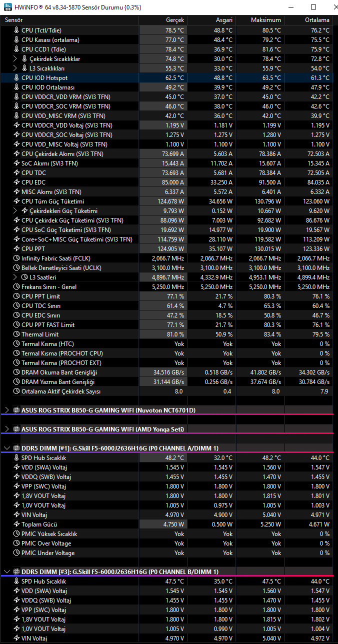Click circle icon beside Thermal Limit
Viewport: 338px width, 644px height.
pyautogui.click(x=16, y=334)
